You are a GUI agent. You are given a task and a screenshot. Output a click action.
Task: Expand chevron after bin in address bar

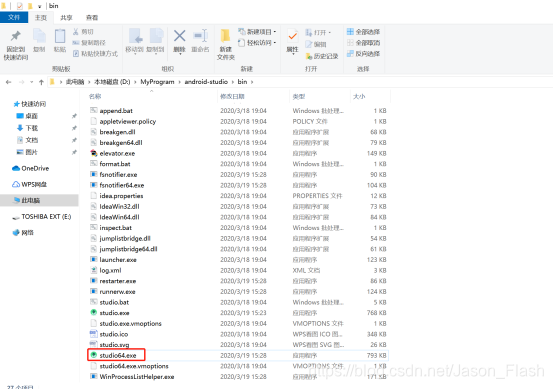pyautogui.click(x=252, y=82)
